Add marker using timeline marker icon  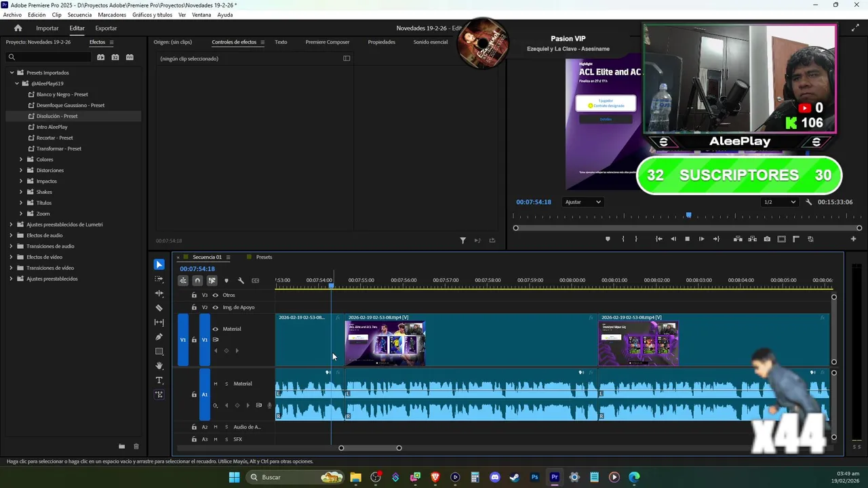[226, 281]
